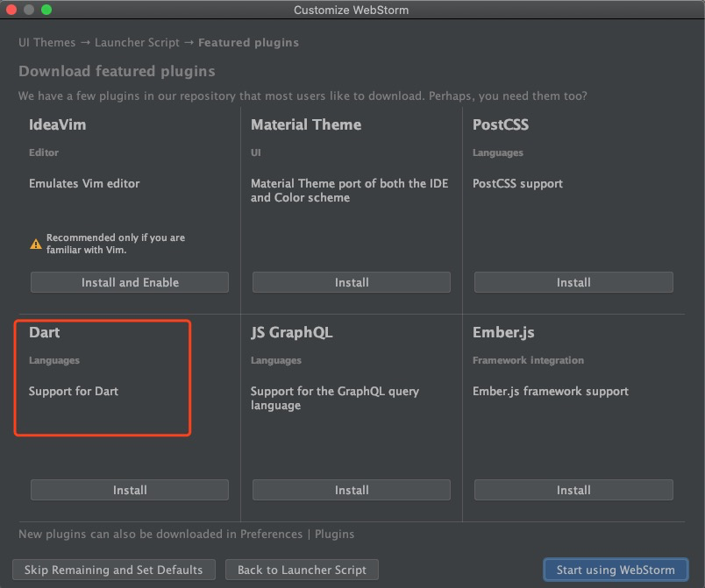Install the JS GraphQL plugin

coord(351,490)
